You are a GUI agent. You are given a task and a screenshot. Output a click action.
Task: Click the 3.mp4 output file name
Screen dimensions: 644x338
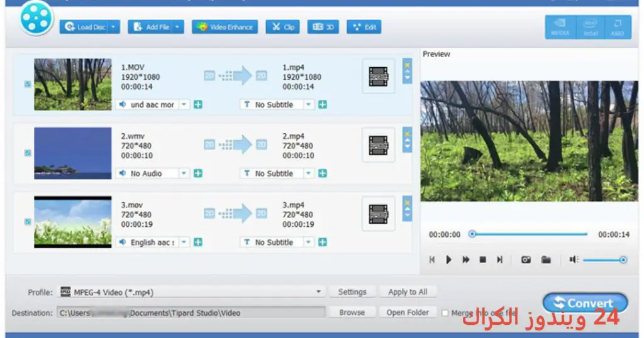293,205
